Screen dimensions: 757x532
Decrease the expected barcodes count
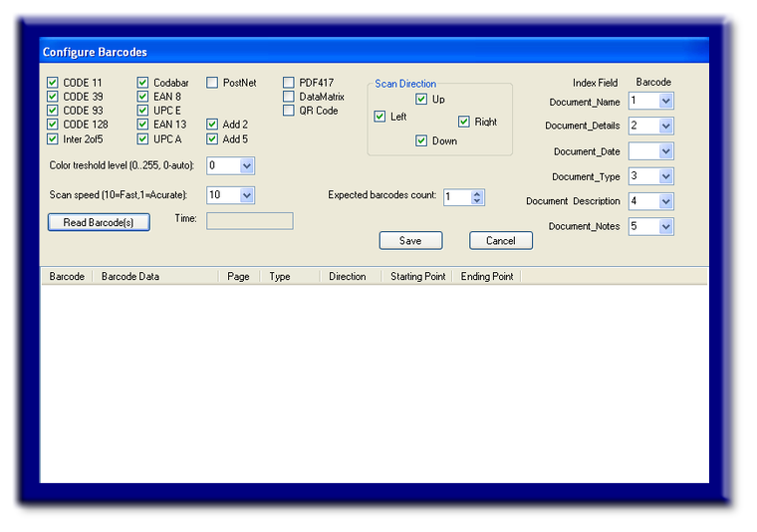(477, 200)
